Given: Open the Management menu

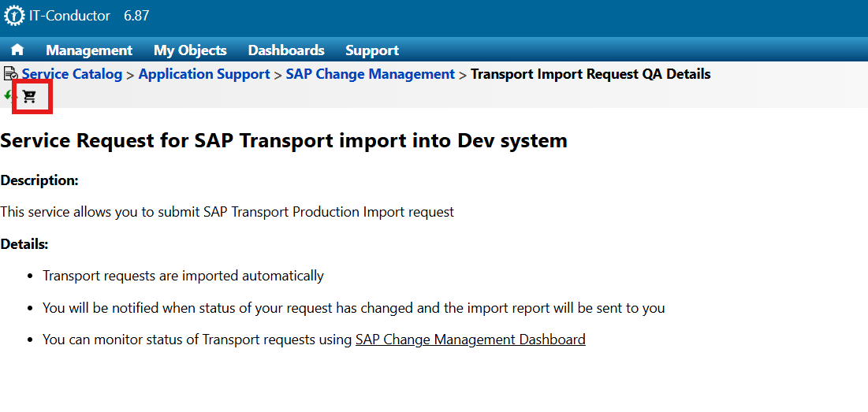Looking at the screenshot, I should tap(89, 50).
